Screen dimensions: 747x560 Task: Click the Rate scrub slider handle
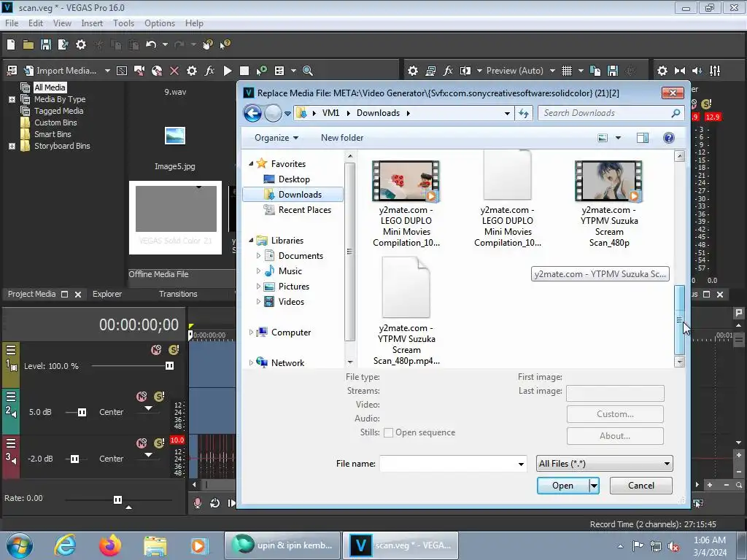[x=117, y=499]
